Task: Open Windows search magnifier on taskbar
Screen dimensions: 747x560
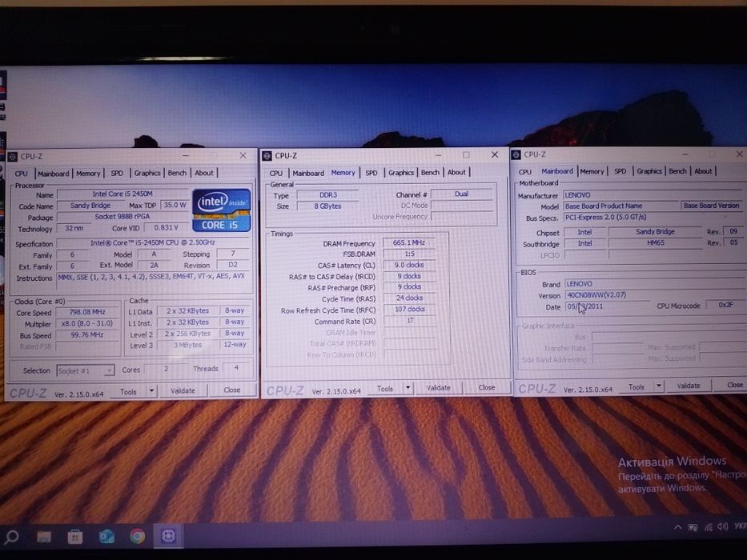Action: click(x=11, y=538)
